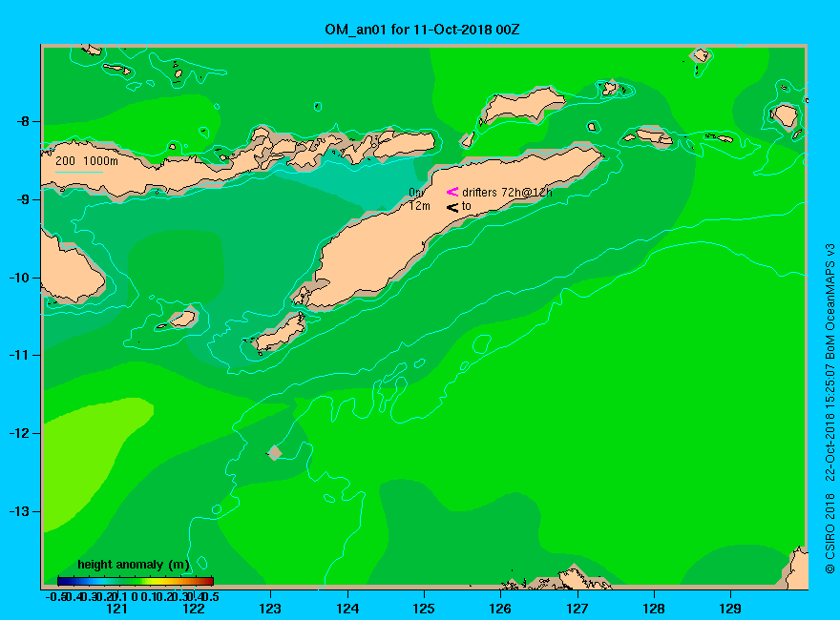Viewport: 840px width, 620px height.
Task: Click the black arrow marker beside 'to'
Action: (452, 207)
